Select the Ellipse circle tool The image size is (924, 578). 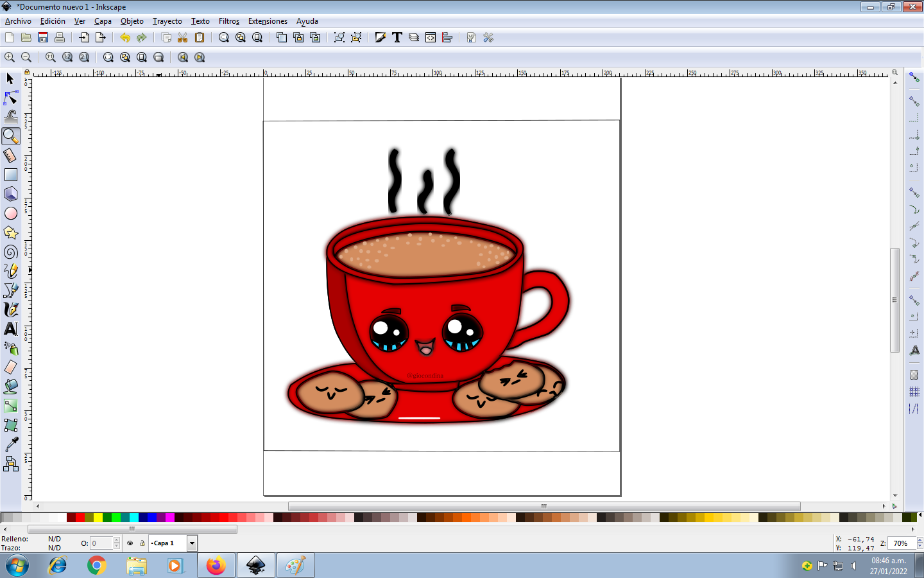pos(10,213)
